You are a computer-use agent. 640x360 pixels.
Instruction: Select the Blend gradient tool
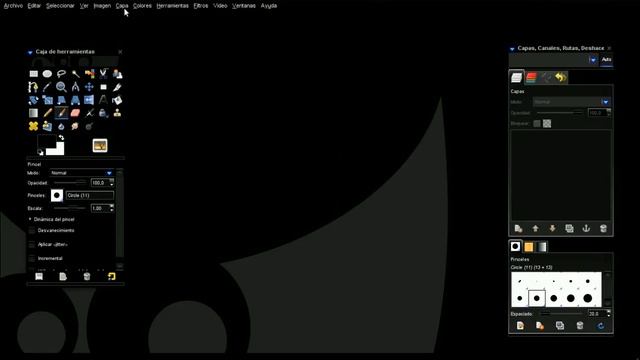pos(33,113)
